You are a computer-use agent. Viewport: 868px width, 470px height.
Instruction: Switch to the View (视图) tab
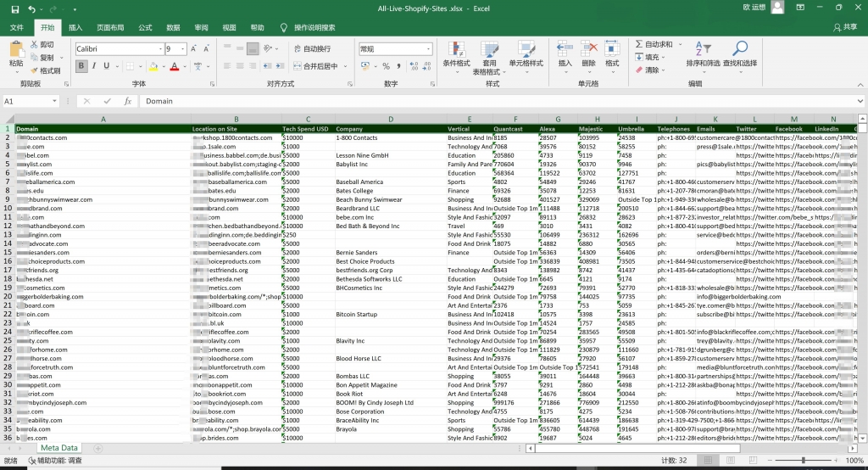(x=229, y=28)
